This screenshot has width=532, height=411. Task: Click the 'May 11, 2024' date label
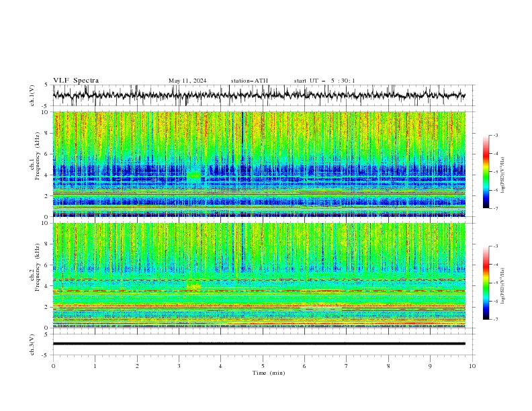coord(187,81)
